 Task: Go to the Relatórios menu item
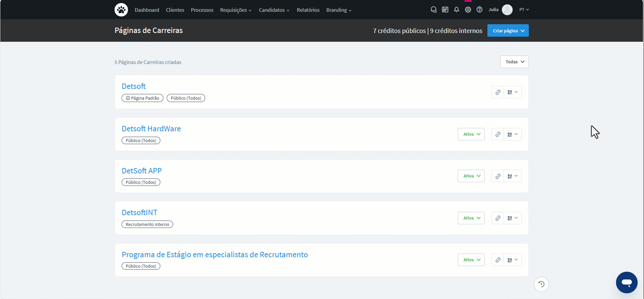point(308,10)
